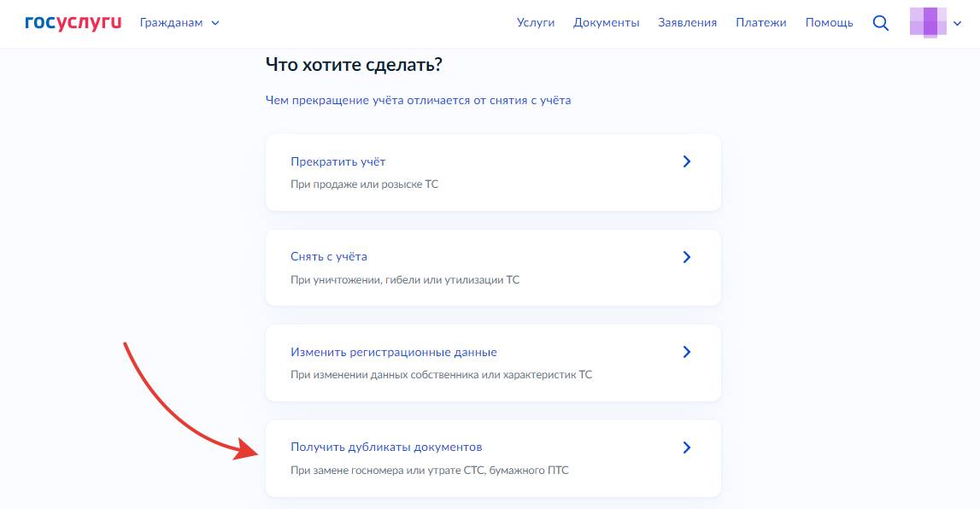This screenshot has width=980, height=509.
Task: Select Платежи in the top menu
Action: [x=760, y=23]
